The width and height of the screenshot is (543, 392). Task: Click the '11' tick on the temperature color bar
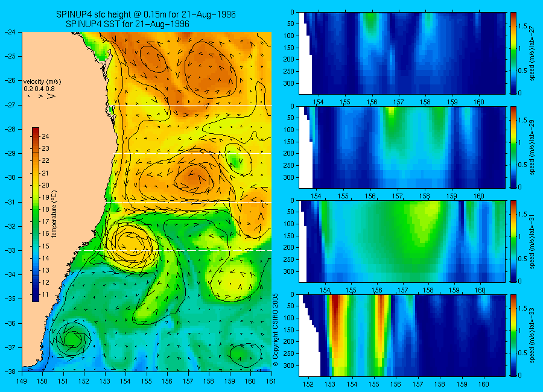click(x=45, y=295)
